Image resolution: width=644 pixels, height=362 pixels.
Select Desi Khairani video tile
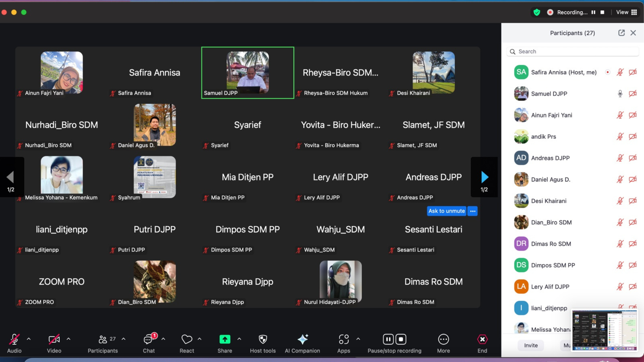pos(433,73)
